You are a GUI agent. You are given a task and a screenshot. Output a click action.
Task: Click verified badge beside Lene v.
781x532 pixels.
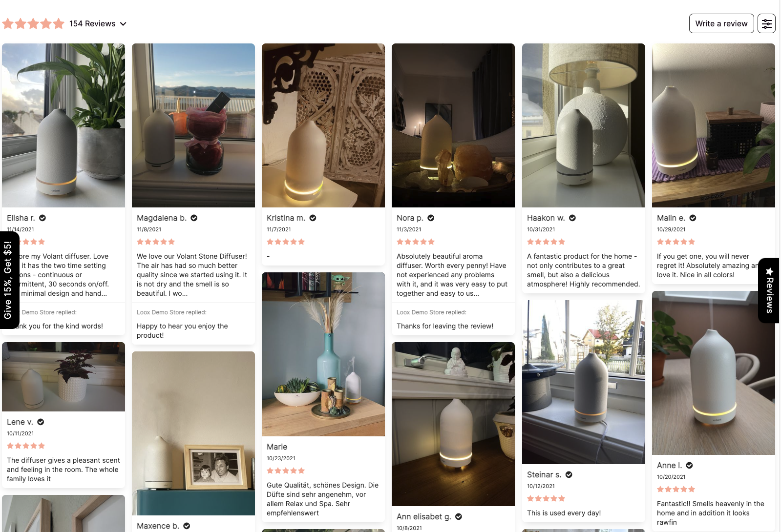pyautogui.click(x=41, y=422)
